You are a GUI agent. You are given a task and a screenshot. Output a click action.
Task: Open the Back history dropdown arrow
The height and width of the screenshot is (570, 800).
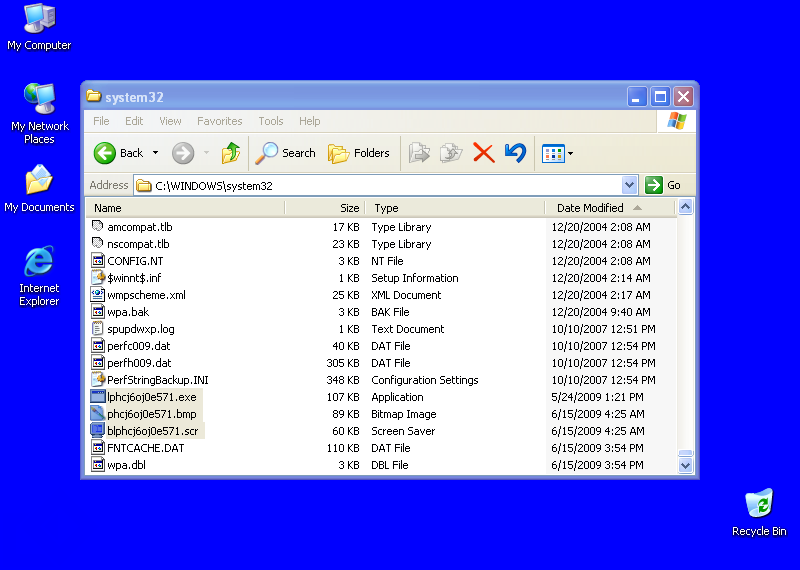[x=156, y=153]
